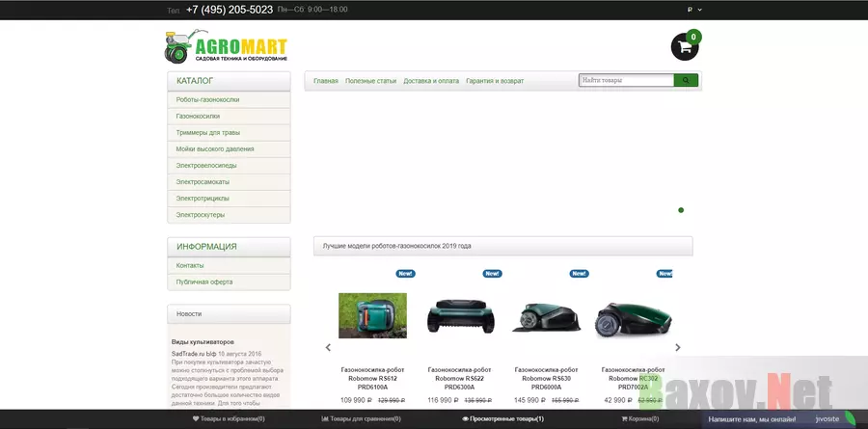Click New! badge on Robomow RS630
The width and height of the screenshot is (868, 429).
click(579, 274)
